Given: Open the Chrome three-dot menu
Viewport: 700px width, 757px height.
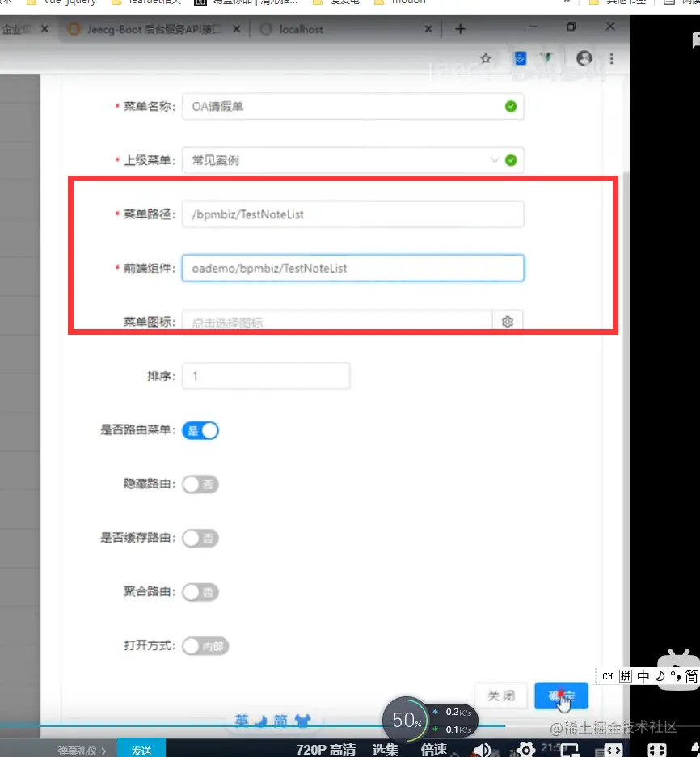Looking at the screenshot, I should (612, 58).
